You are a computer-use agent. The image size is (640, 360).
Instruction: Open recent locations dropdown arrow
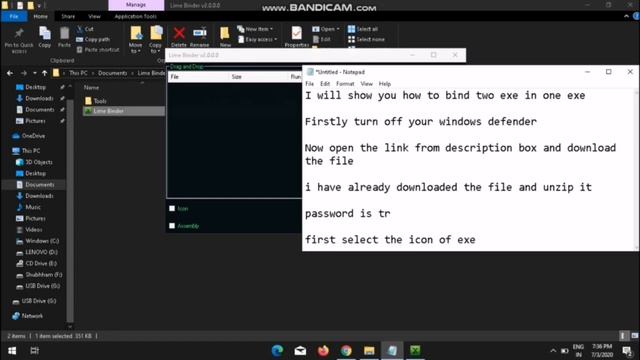[35, 73]
